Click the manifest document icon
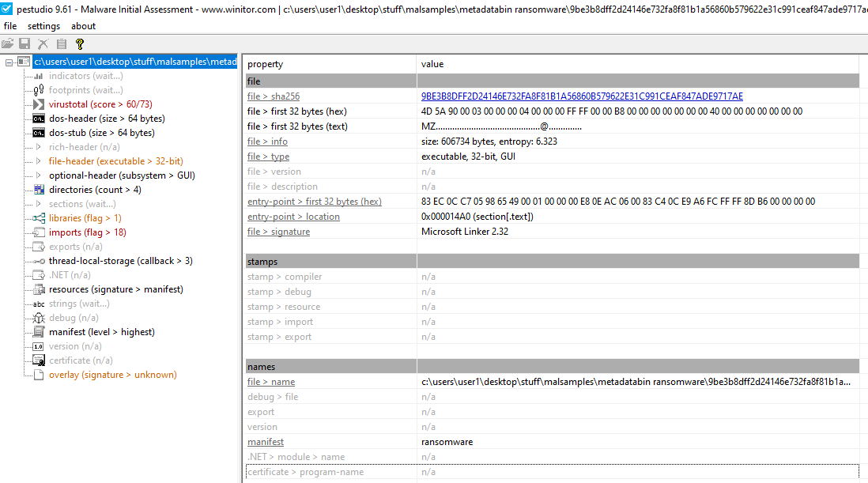The height and width of the screenshot is (483, 868). coord(39,332)
